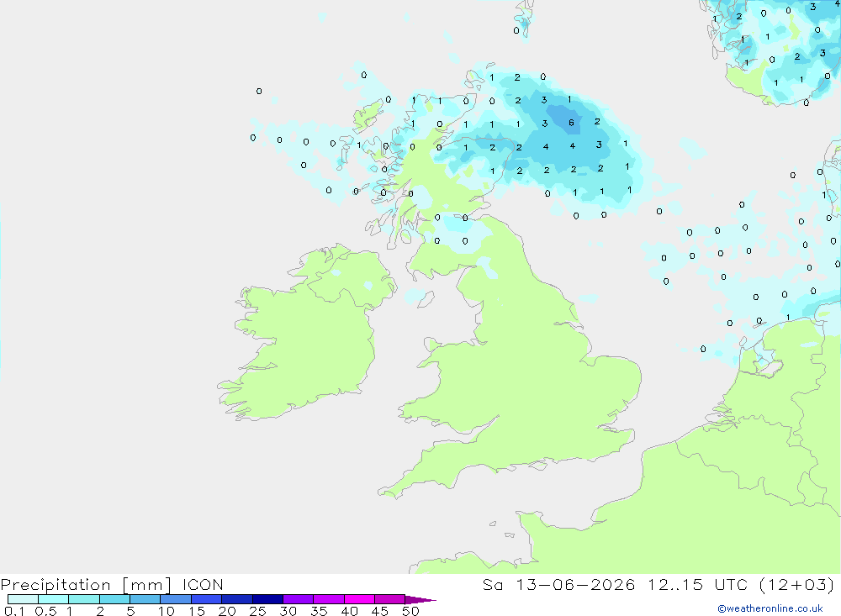This screenshot has width=841, height=616.
Task: Select the 30–35 mm purple legend swatch
Action: coord(299,599)
